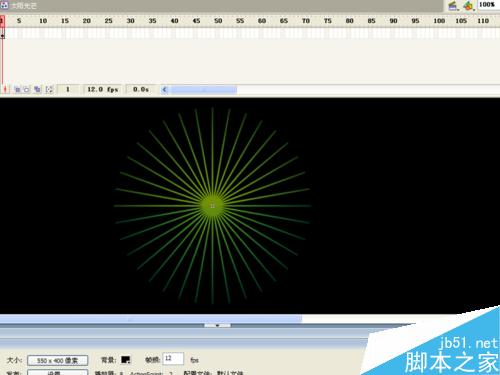Click the stage horizontal scrollbar
Viewport: 500px width, 375px height.
(151, 319)
